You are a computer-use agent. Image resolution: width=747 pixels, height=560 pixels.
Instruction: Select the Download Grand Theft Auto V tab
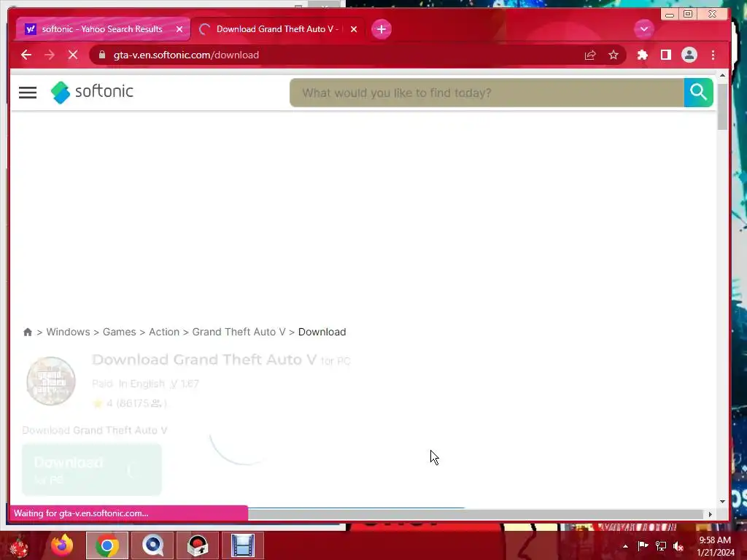278,29
